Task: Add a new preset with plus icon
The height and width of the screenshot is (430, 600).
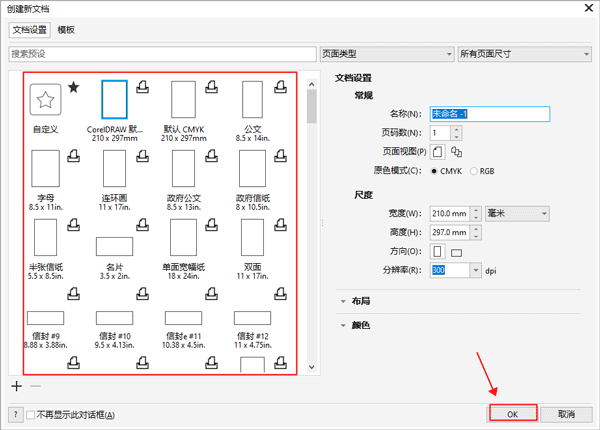Action: 16,386
